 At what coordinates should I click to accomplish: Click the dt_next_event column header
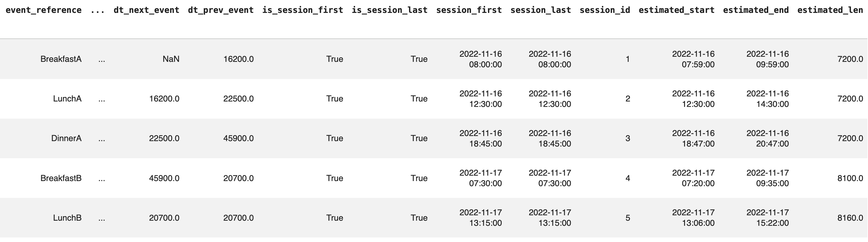pos(147,10)
